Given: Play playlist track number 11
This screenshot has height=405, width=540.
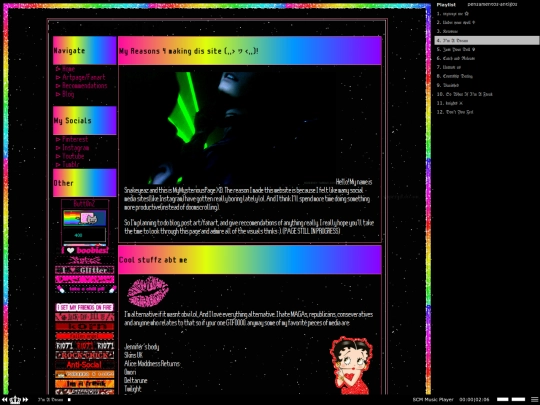Looking at the screenshot, I should click(x=487, y=103).
